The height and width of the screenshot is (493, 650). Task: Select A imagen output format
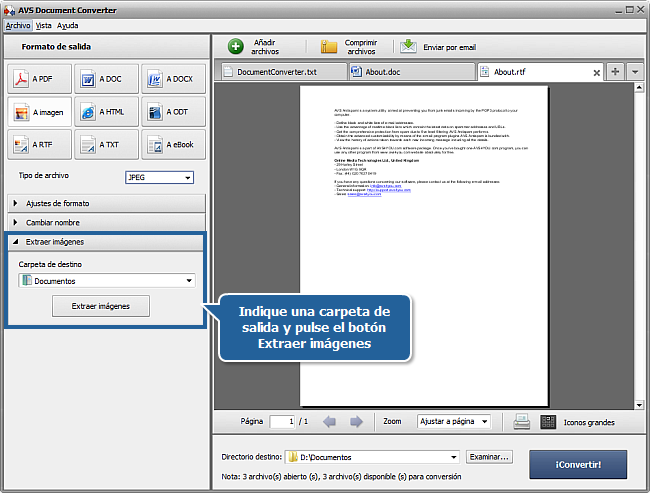[x=39, y=112]
